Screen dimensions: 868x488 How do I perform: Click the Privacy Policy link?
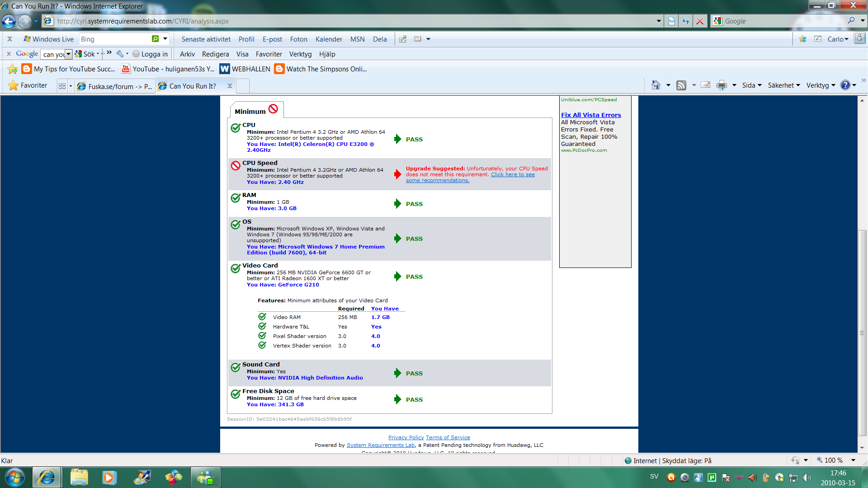pyautogui.click(x=406, y=437)
